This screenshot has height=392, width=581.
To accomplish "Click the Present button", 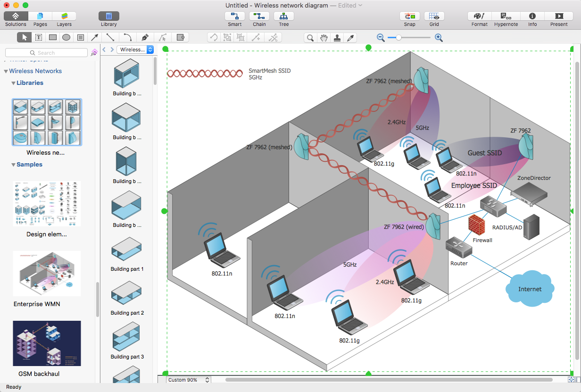I will point(559,17).
